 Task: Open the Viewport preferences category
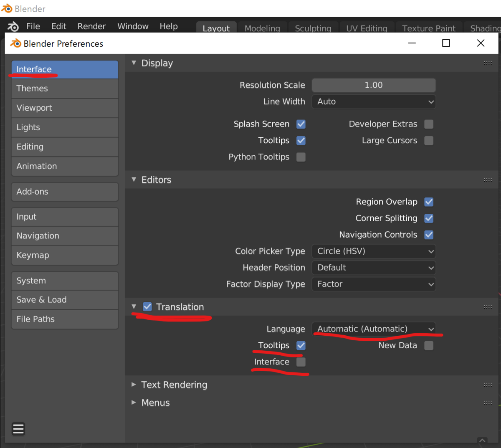65,108
